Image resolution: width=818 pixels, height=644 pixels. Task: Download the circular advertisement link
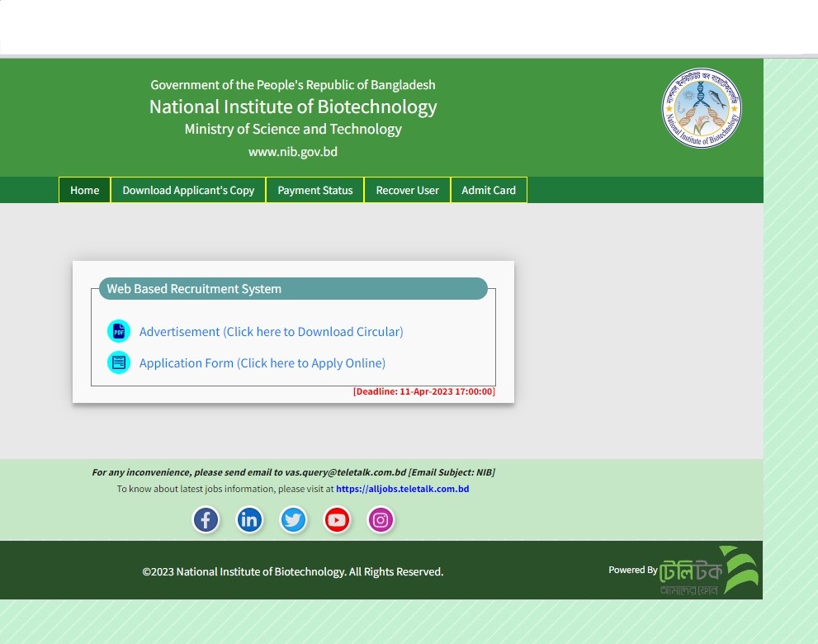(x=271, y=331)
